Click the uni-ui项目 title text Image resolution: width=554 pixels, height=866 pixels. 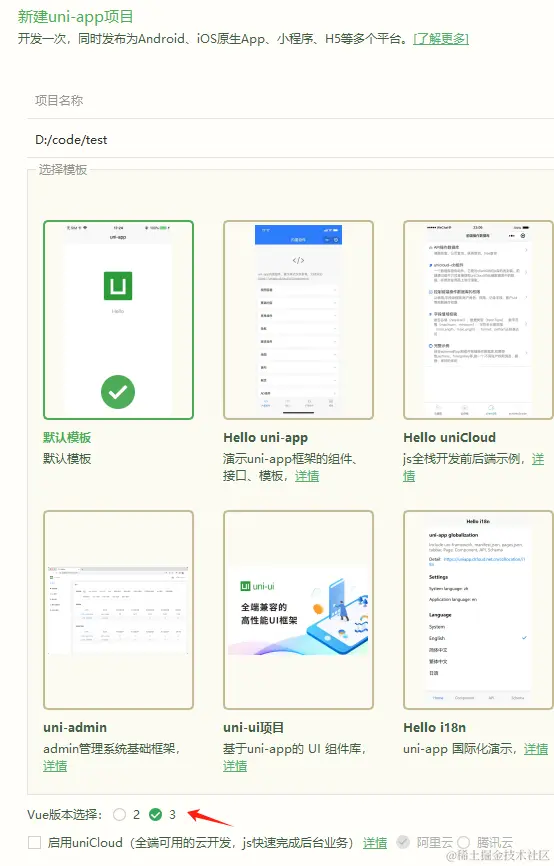(254, 727)
